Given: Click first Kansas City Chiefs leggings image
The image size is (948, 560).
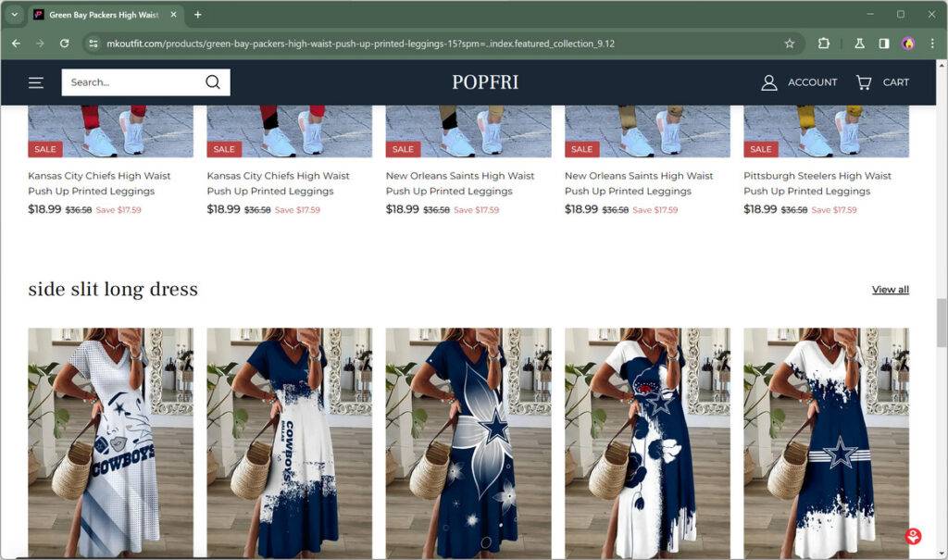Looking at the screenshot, I should pos(111,131).
